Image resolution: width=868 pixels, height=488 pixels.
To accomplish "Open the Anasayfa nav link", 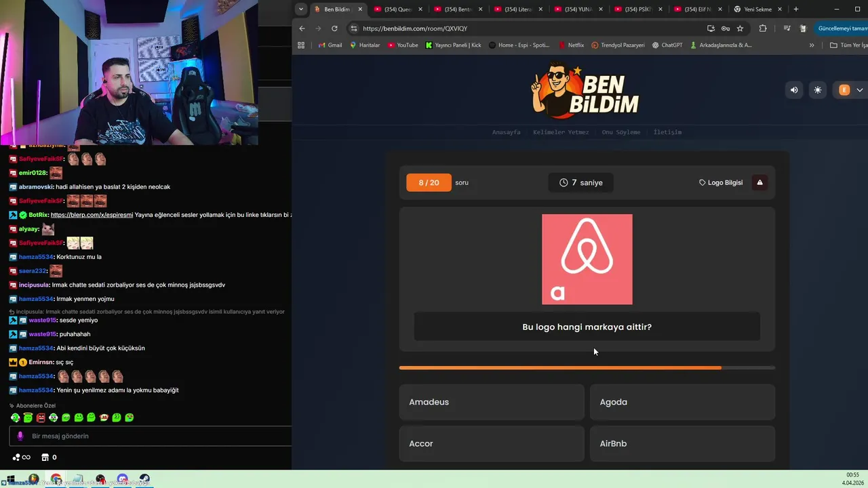I will [x=507, y=132].
